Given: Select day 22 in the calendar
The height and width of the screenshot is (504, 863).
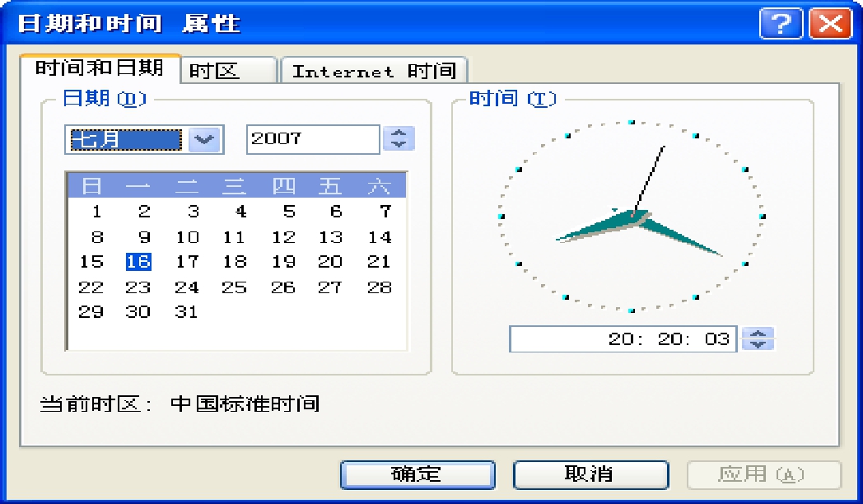Looking at the screenshot, I should (91, 287).
